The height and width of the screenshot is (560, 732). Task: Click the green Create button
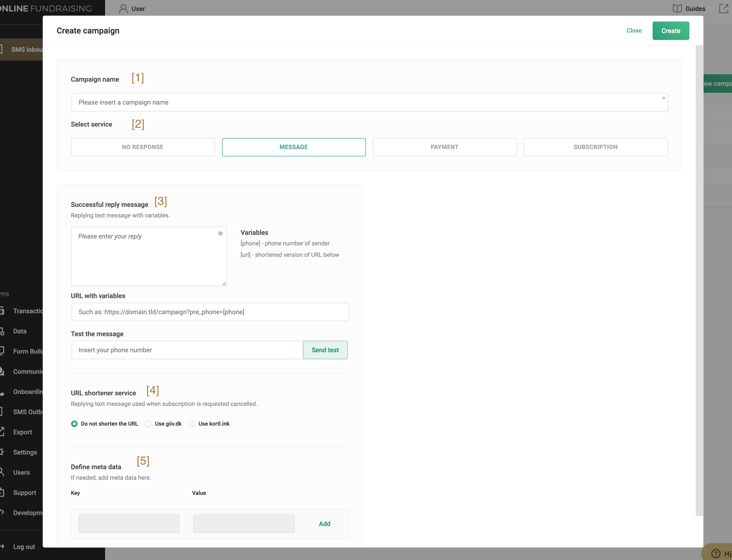[671, 31]
